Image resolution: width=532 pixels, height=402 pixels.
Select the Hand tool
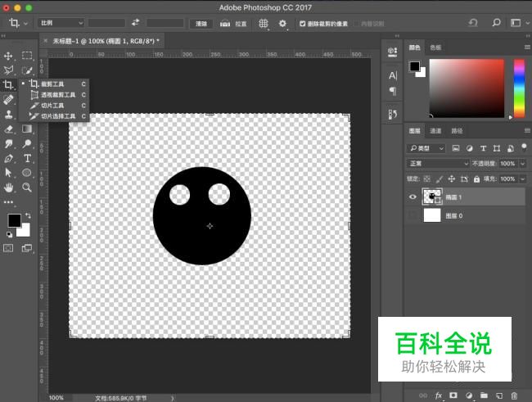coord(9,187)
